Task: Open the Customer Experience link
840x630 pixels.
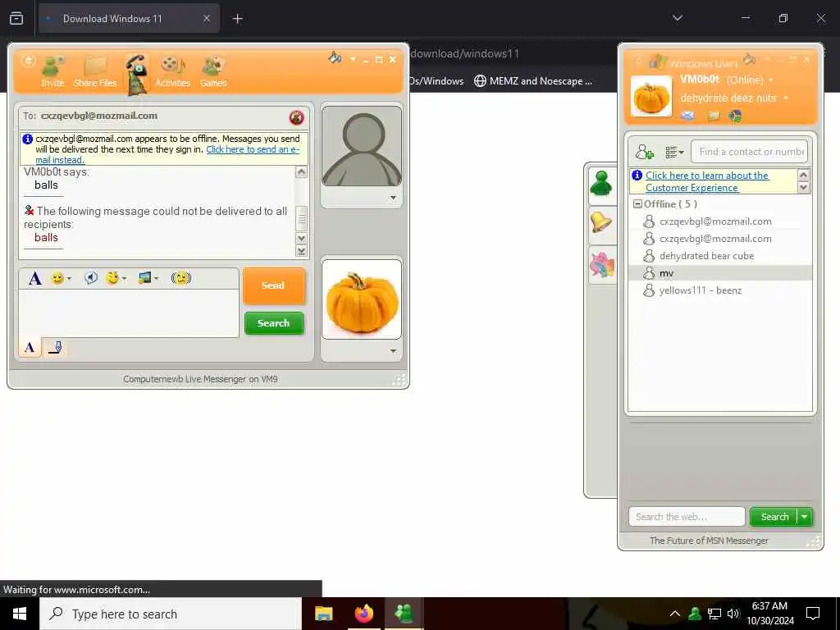Action: (x=707, y=181)
